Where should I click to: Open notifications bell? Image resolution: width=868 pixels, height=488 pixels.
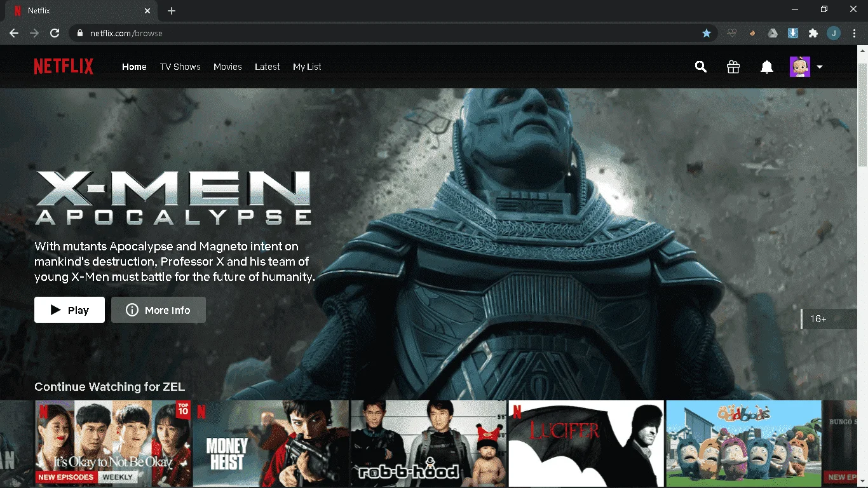767,67
